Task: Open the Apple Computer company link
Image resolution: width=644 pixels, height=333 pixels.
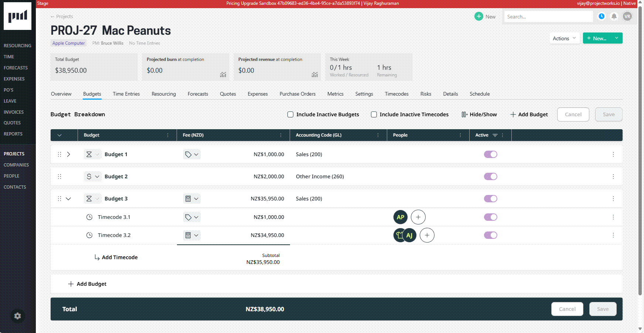Action: coord(68,43)
